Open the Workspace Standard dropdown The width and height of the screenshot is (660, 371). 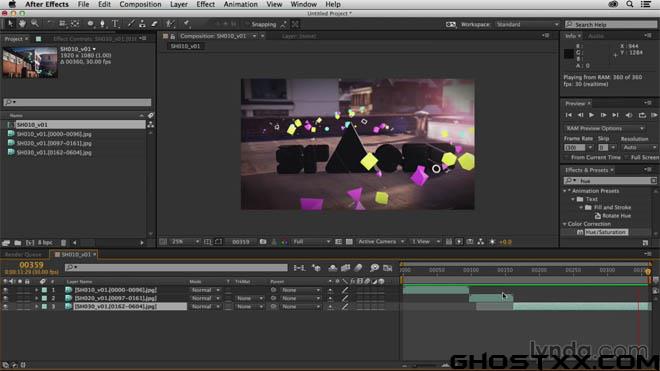(527, 24)
